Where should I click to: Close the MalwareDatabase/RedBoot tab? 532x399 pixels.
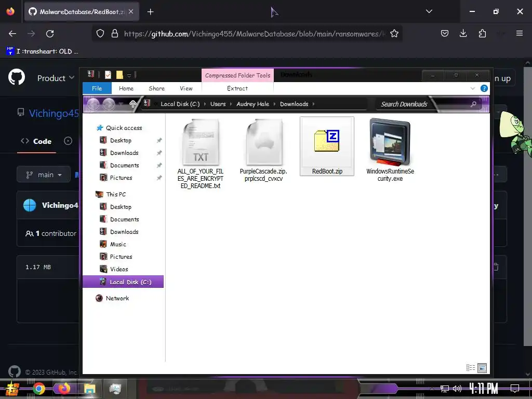pos(131,11)
